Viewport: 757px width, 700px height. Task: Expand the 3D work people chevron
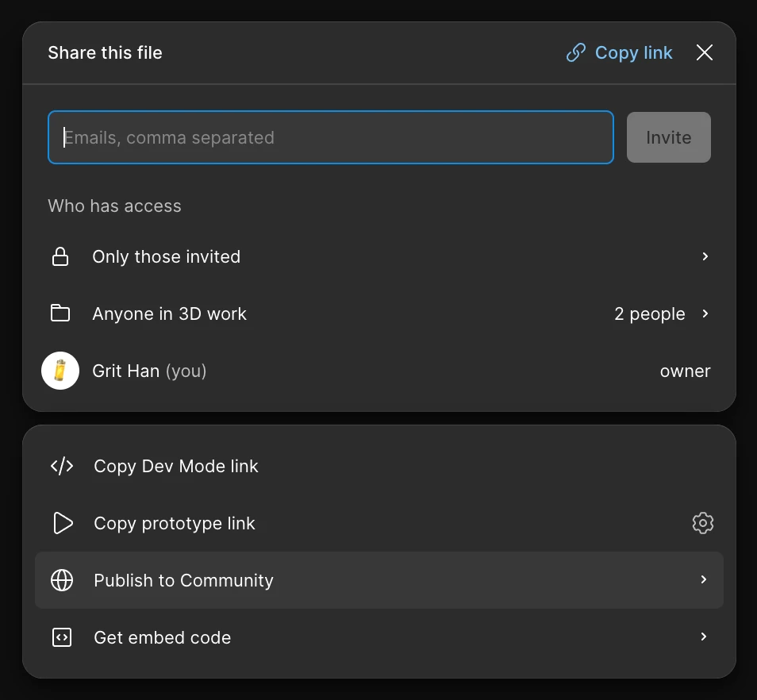click(x=705, y=313)
